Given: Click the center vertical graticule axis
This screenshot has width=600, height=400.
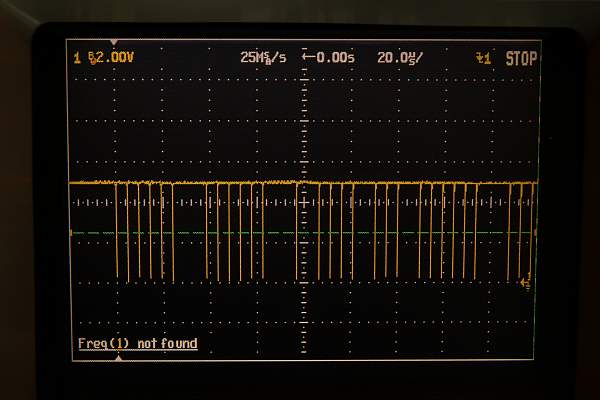Looking at the screenshot, I should click(x=303, y=130).
